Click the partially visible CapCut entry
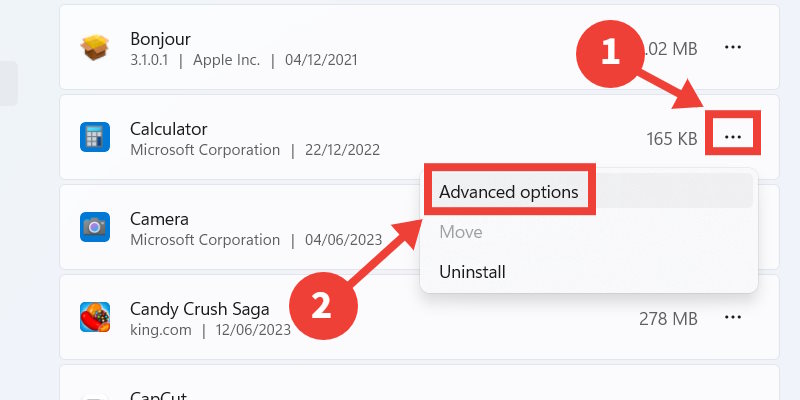 (159, 394)
